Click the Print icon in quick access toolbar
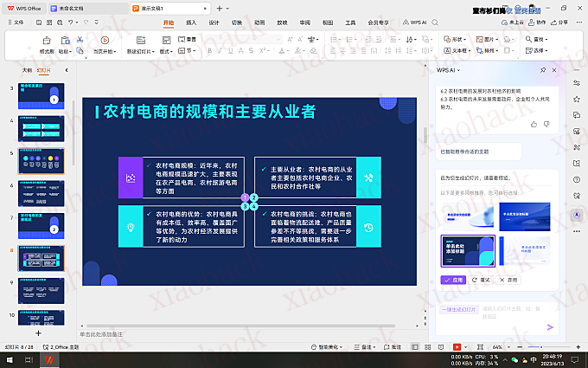The image size is (588, 368). click(60, 23)
